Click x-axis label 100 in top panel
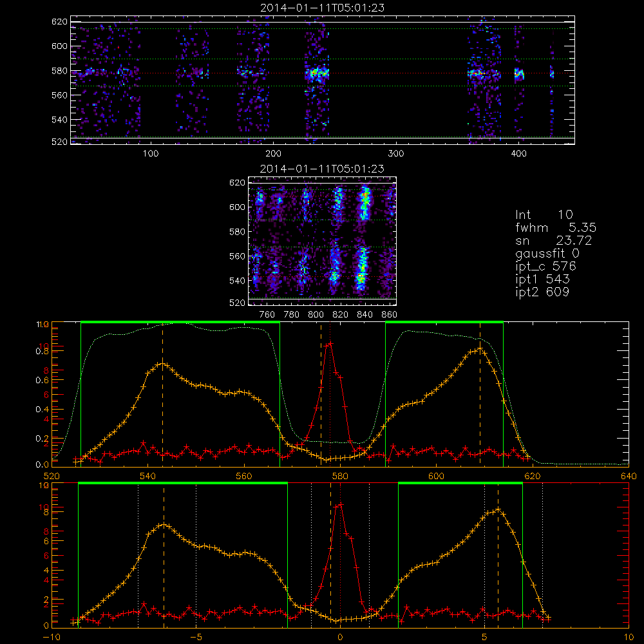This screenshot has height=644, width=644. coord(151,154)
